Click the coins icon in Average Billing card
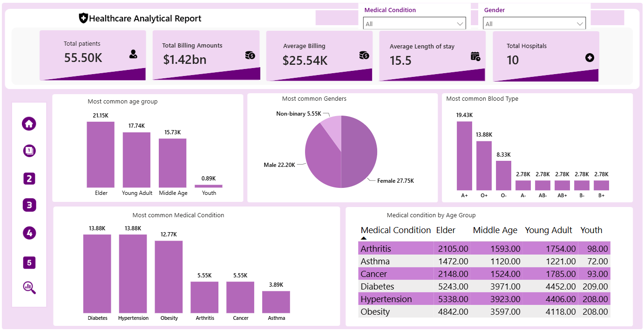Image resolution: width=644 pixels, height=331 pixels. (364, 55)
